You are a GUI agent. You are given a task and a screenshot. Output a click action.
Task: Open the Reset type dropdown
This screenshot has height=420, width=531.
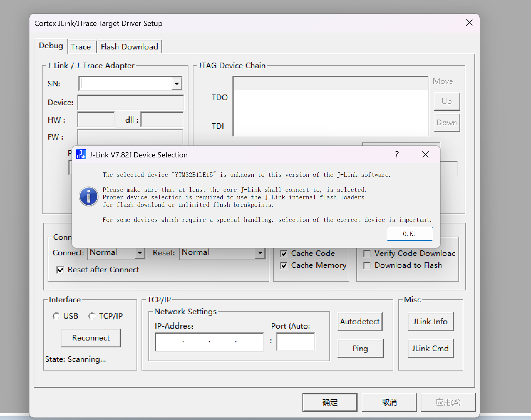pyautogui.click(x=260, y=253)
